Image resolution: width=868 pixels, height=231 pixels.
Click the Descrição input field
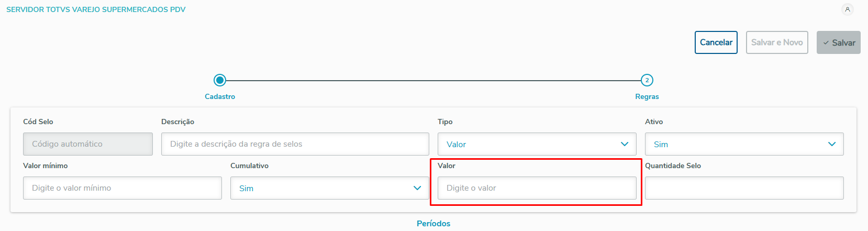point(295,144)
